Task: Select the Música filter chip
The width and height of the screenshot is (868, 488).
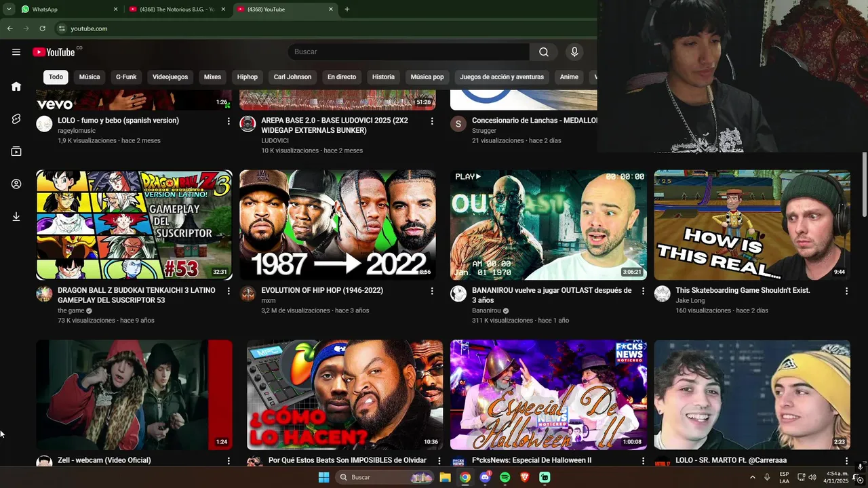Action: (90, 77)
